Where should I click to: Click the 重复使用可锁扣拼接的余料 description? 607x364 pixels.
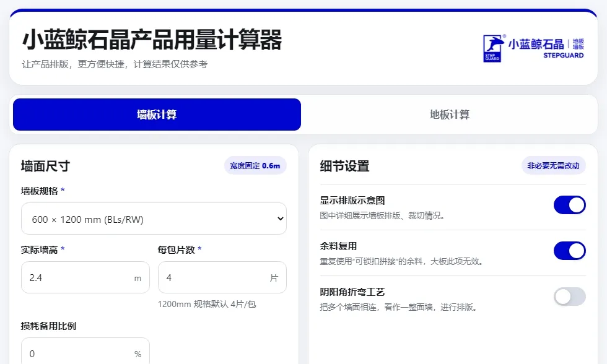click(402, 261)
